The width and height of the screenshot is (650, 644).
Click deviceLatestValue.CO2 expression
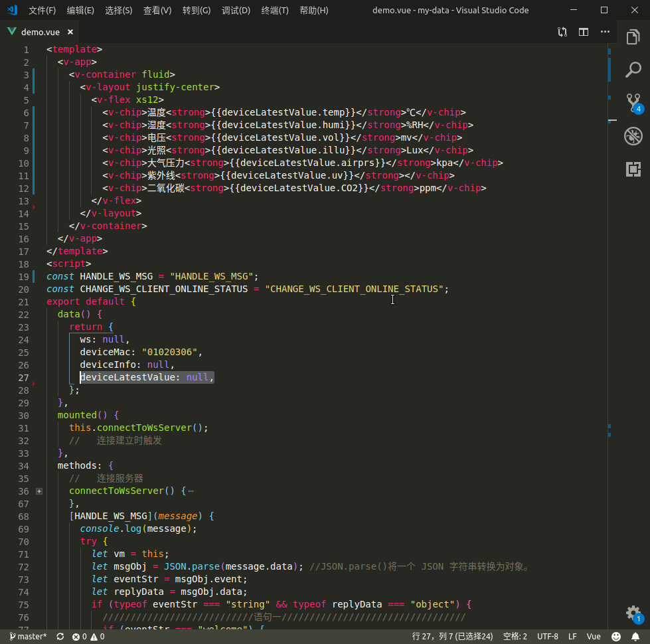299,188
